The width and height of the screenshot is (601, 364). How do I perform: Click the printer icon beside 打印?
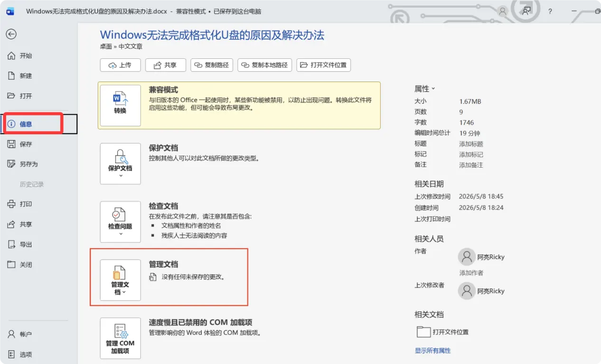(x=11, y=204)
